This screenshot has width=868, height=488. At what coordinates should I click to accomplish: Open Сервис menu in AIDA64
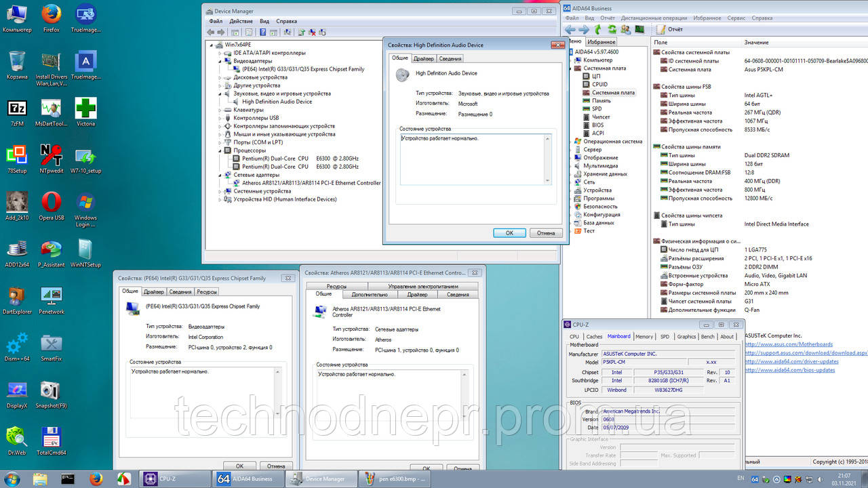click(x=736, y=18)
